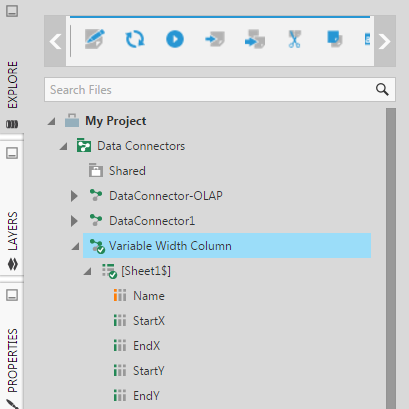Click the Refresh arrows toolbar icon
Screen dimensions: 409x409
pos(135,39)
